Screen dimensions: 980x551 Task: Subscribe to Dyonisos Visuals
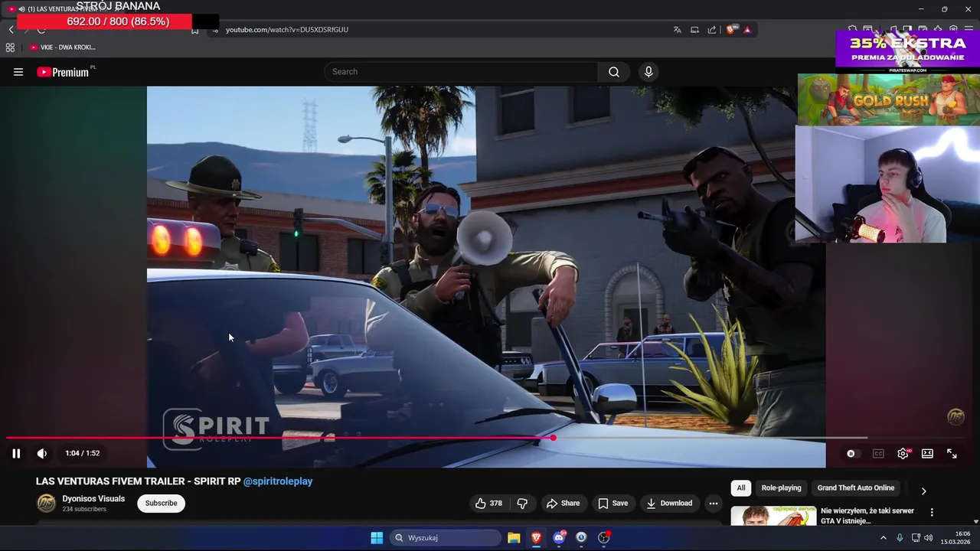coord(161,504)
